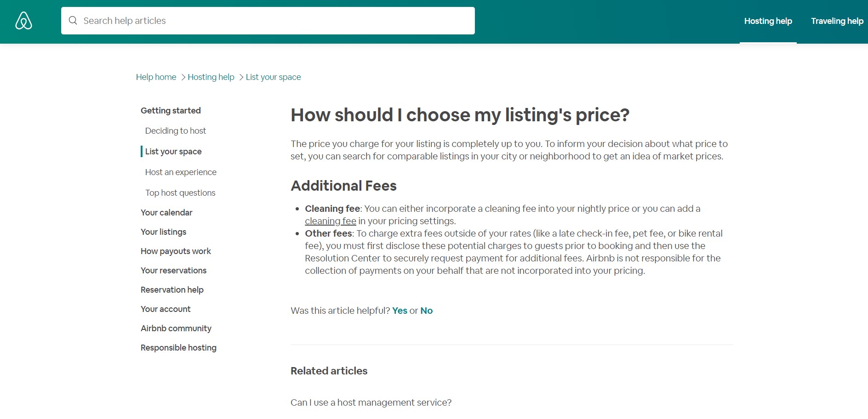Follow the cleaning fee link
This screenshot has height=419, width=868.
point(331,221)
